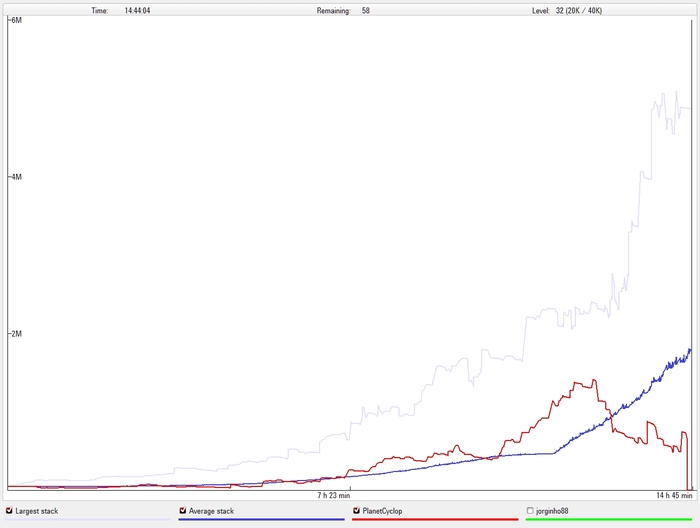The height and width of the screenshot is (528, 700).
Task: Click the Remaining: label
Action: (x=333, y=11)
